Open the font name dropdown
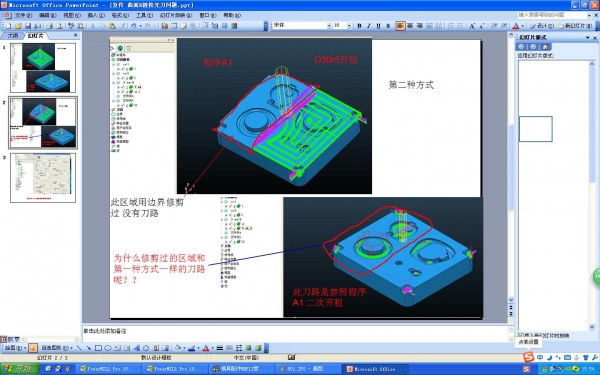This screenshot has height=375, width=600. tap(329, 26)
